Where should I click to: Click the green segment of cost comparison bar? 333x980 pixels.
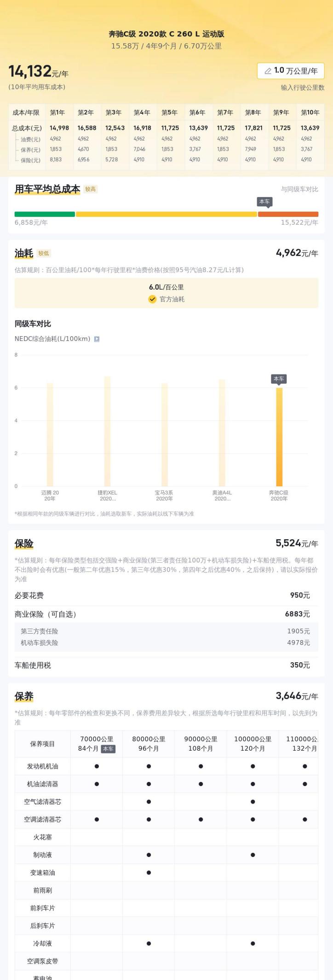(x=45, y=214)
